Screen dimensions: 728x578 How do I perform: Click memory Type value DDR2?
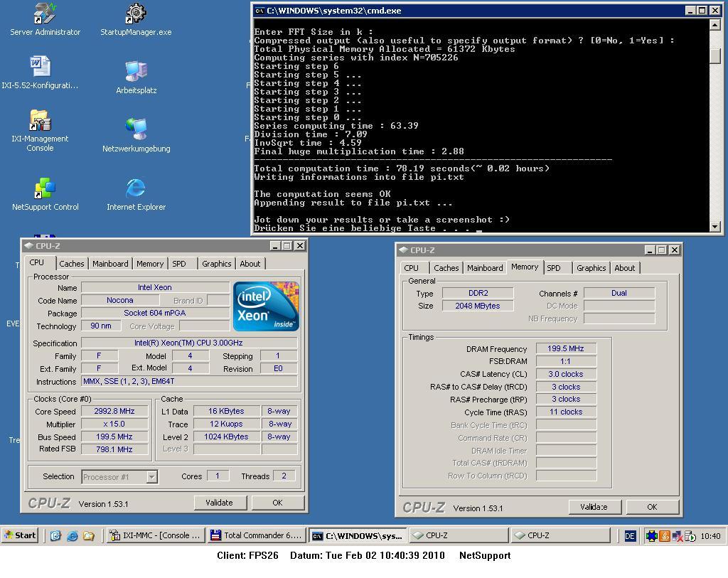click(x=478, y=293)
